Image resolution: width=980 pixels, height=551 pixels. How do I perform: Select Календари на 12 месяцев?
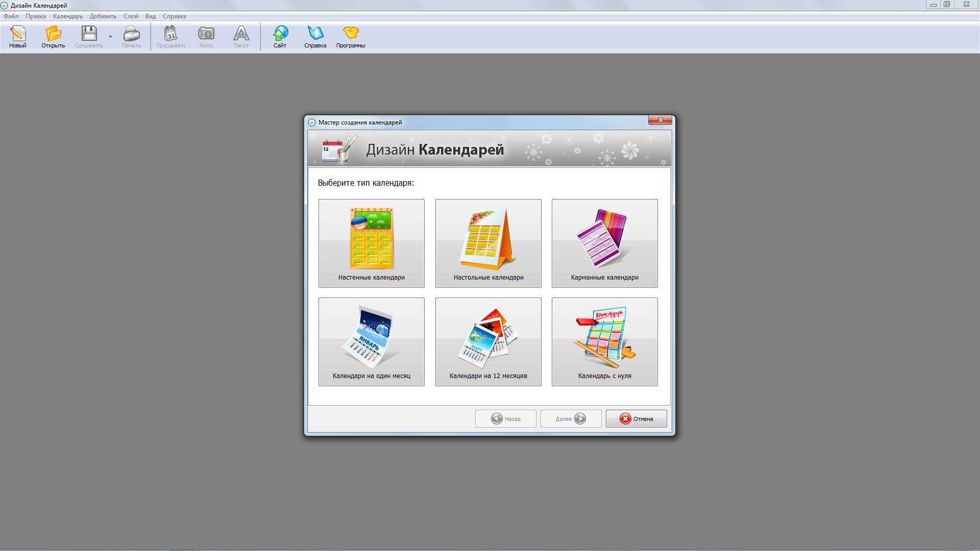[x=488, y=342]
